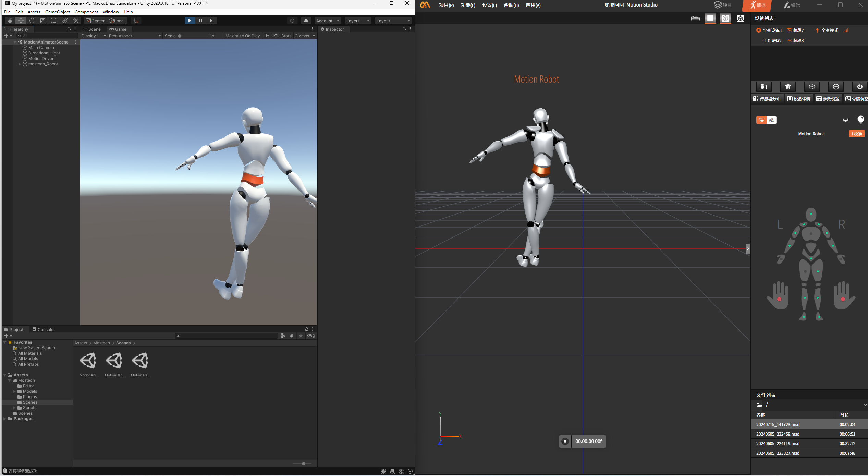Click the orange 校准 calibrate button
Screen dimensions: 868x476
pyautogui.click(x=857, y=134)
